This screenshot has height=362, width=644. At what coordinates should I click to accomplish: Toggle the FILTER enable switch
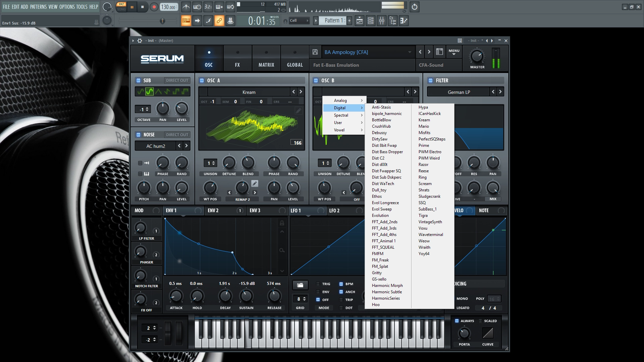click(431, 80)
